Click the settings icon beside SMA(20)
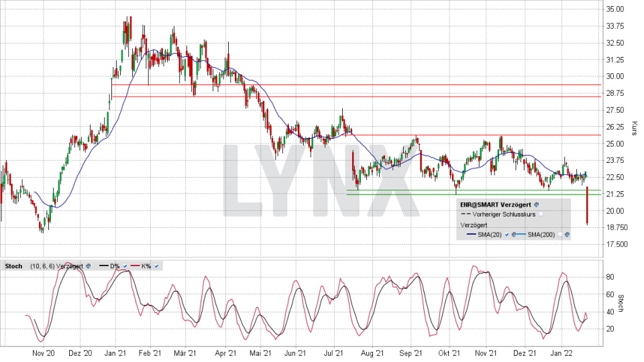The width and height of the screenshot is (644, 362). (x=515, y=235)
